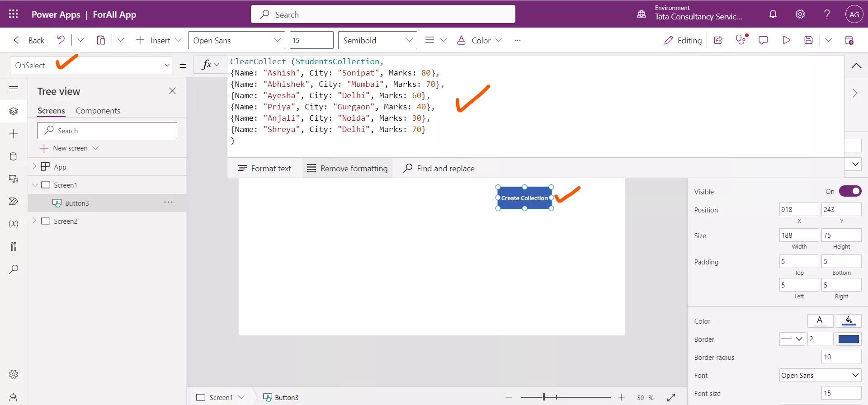Screen dimensions: 868x405
Task: Open the App checker stethoscope icon
Action: point(741,40)
